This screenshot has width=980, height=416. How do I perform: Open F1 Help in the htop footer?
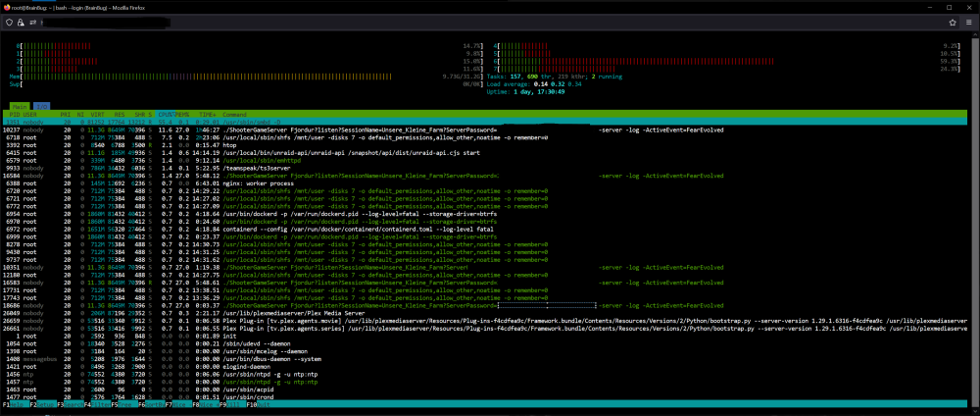[x=14, y=405]
